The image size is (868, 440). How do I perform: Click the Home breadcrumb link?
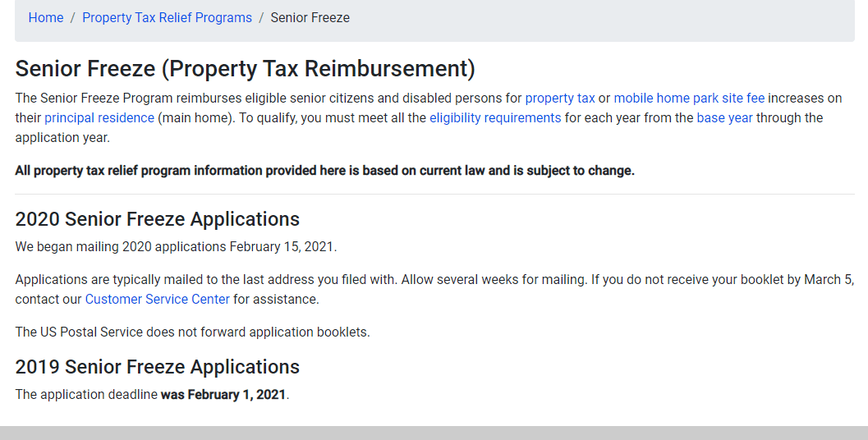pos(46,17)
